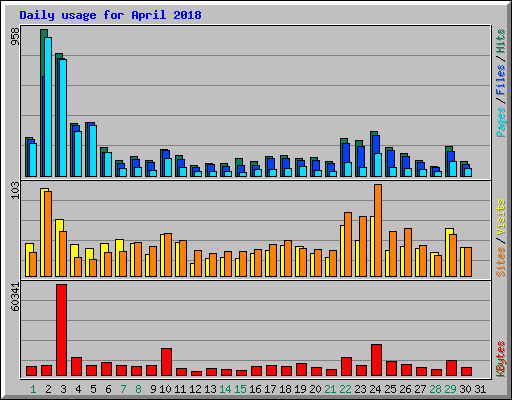Click day 16 on the x-axis
The image size is (512, 400).
point(255,389)
